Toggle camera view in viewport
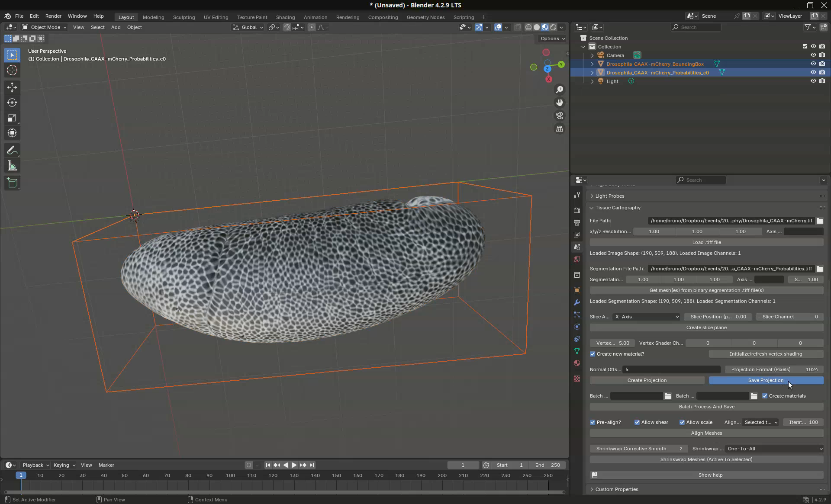This screenshot has width=831, height=504. pyautogui.click(x=560, y=116)
